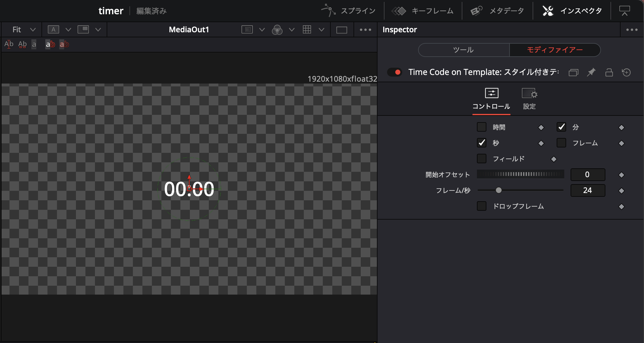Open the キーフレーム keyframes panel
Image resolution: width=644 pixels, height=343 pixels.
423,11
